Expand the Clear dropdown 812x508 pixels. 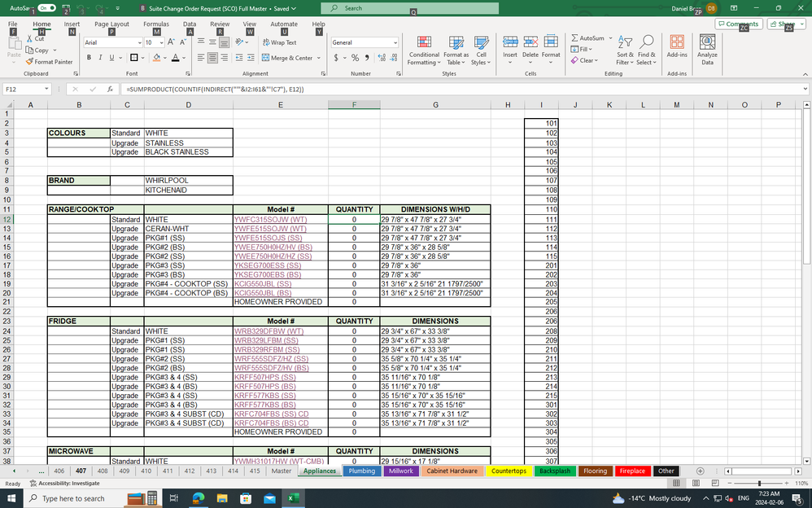[596, 60]
